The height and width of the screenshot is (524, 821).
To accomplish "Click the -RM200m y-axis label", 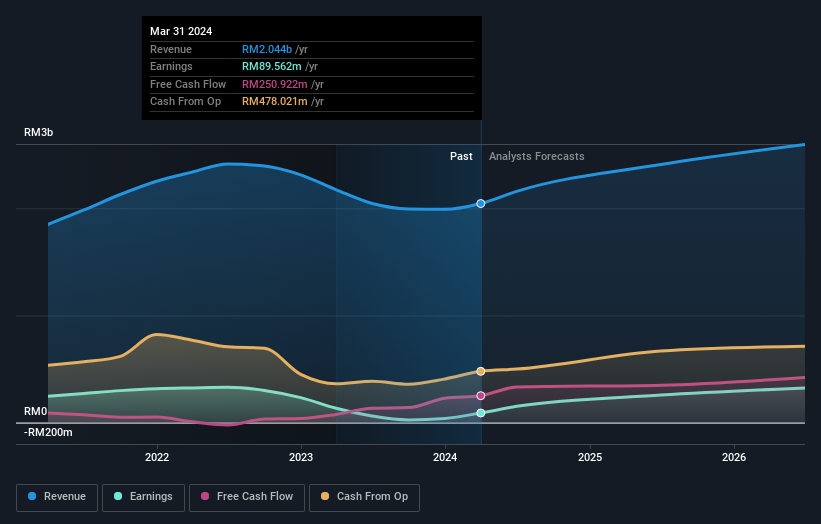I will (48, 432).
